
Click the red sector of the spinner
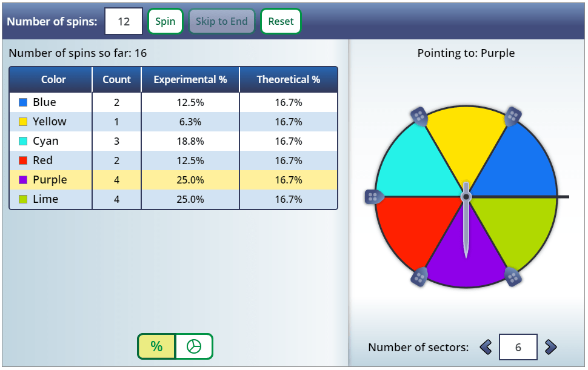click(x=410, y=228)
